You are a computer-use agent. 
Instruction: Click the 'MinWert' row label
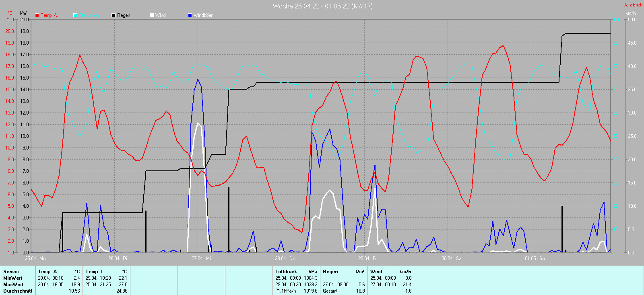click(13, 278)
